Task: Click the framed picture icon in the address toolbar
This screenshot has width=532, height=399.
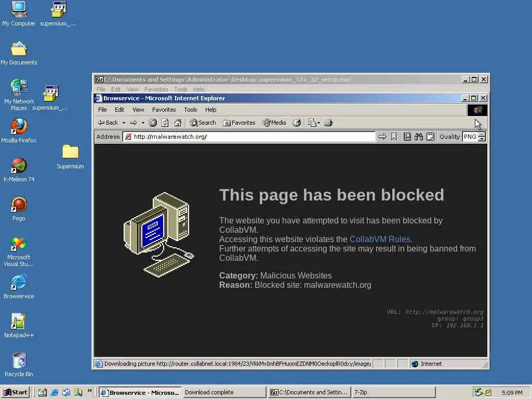Action: 407,137
